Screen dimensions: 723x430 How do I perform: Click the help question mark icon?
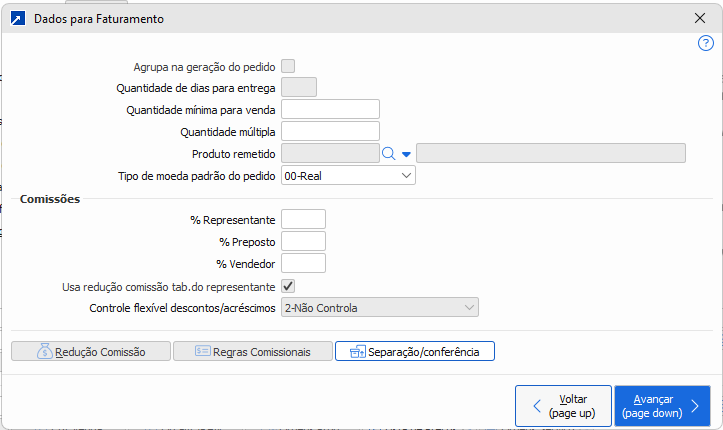tap(705, 44)
